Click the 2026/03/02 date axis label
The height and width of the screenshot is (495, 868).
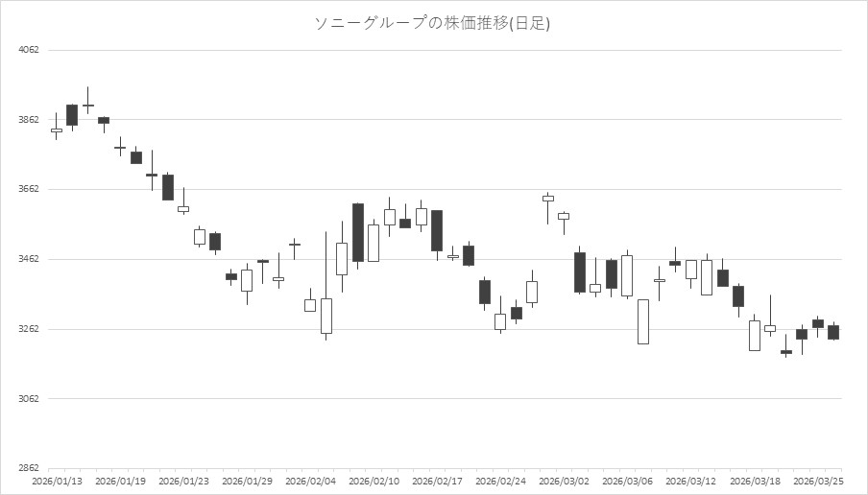[565, 481]
